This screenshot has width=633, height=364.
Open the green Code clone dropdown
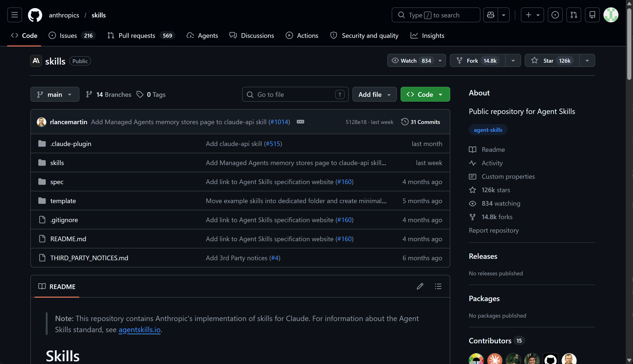tap(425, 94)
